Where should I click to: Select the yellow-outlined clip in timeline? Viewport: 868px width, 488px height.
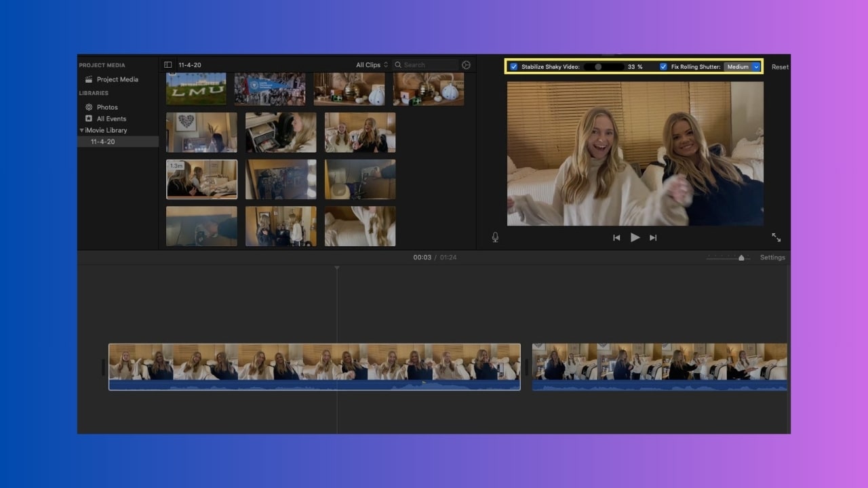tap(315, 367)
